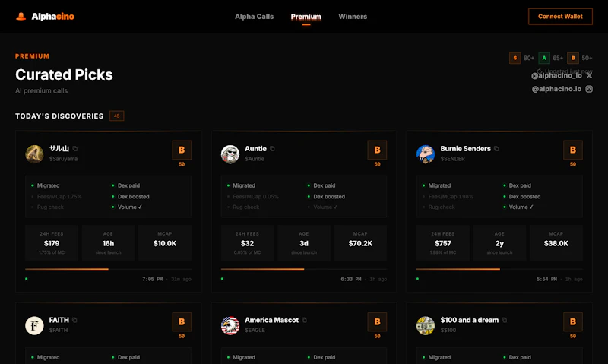Copy the America Mascot token address icon

pos(305,320)
